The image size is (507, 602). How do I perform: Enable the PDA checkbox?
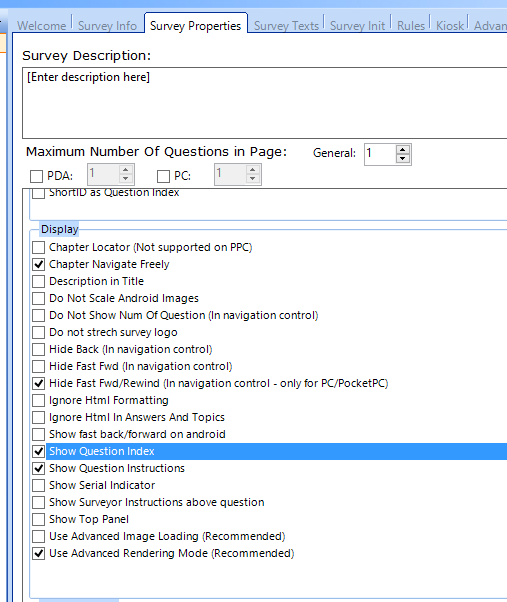tap(36, 176)
